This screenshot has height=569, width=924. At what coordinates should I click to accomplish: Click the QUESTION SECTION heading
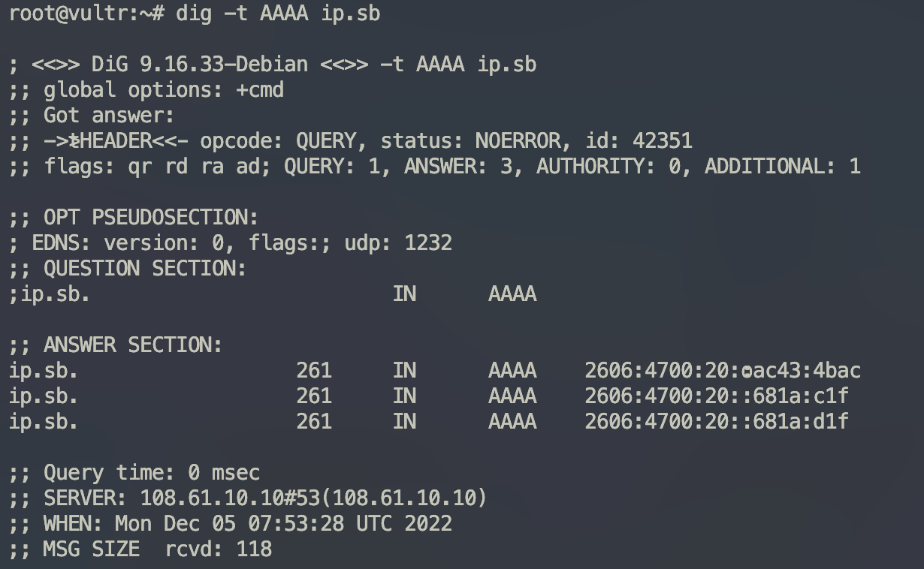(x=144, y=269)
